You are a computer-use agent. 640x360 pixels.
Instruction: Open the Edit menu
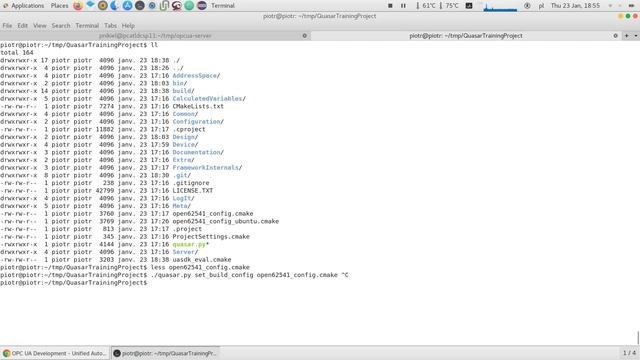tap(22, 25)
